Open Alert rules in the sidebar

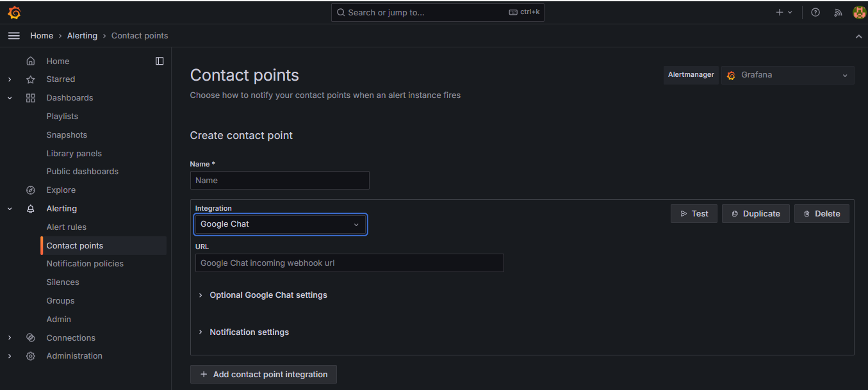pos(67,227)
